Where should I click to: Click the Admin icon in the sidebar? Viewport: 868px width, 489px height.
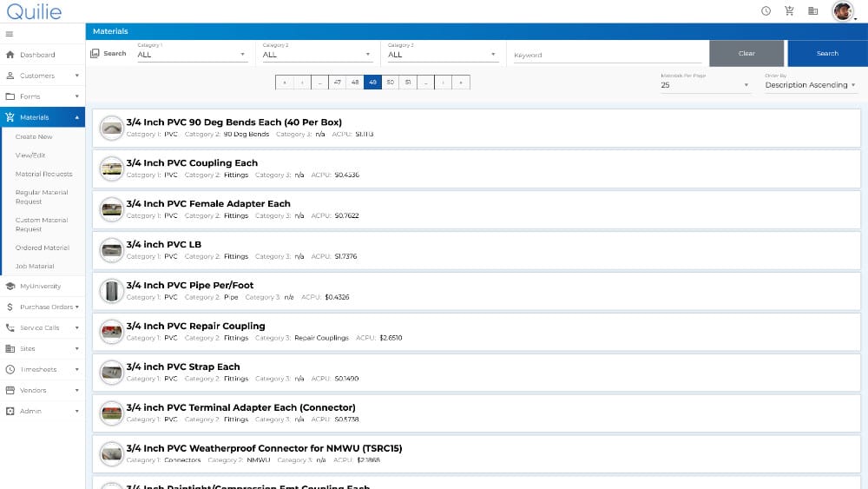point(10,411)
